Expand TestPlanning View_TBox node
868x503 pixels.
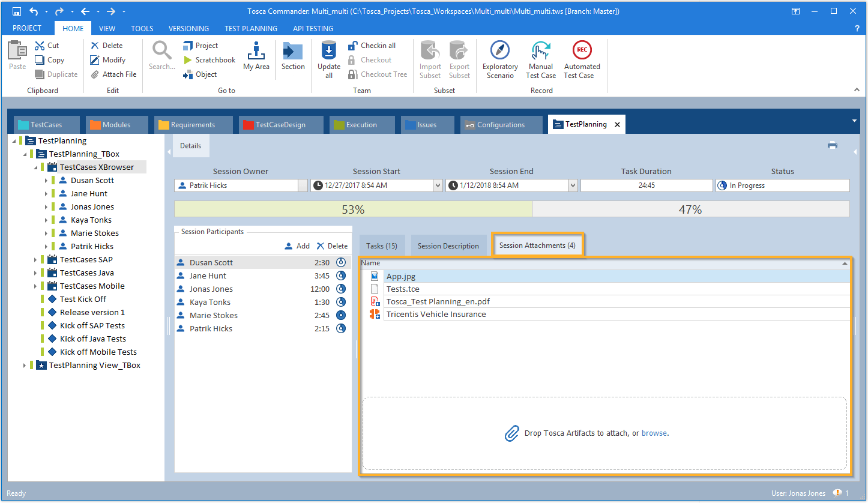[x=25, y=366]
